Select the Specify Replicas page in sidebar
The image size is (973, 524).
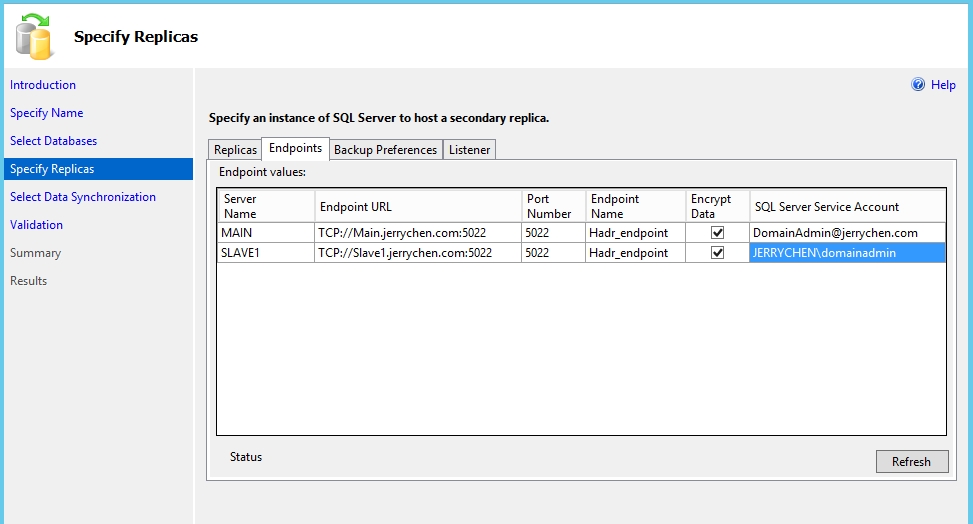(99, 169)
